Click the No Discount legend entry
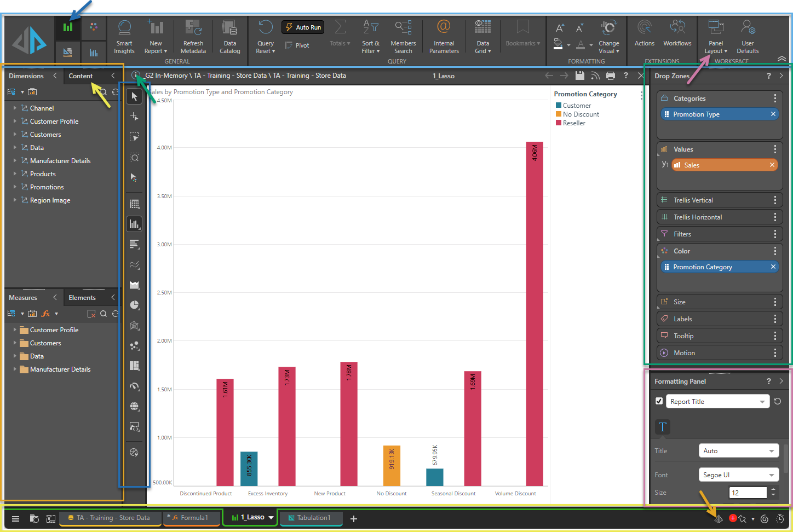 [577, 114]
